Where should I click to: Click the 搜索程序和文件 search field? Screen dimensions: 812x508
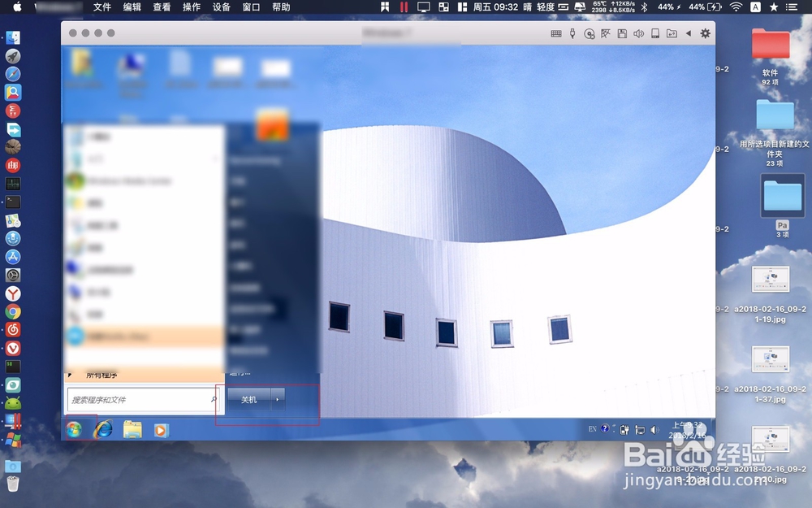(x=143, y=400)
